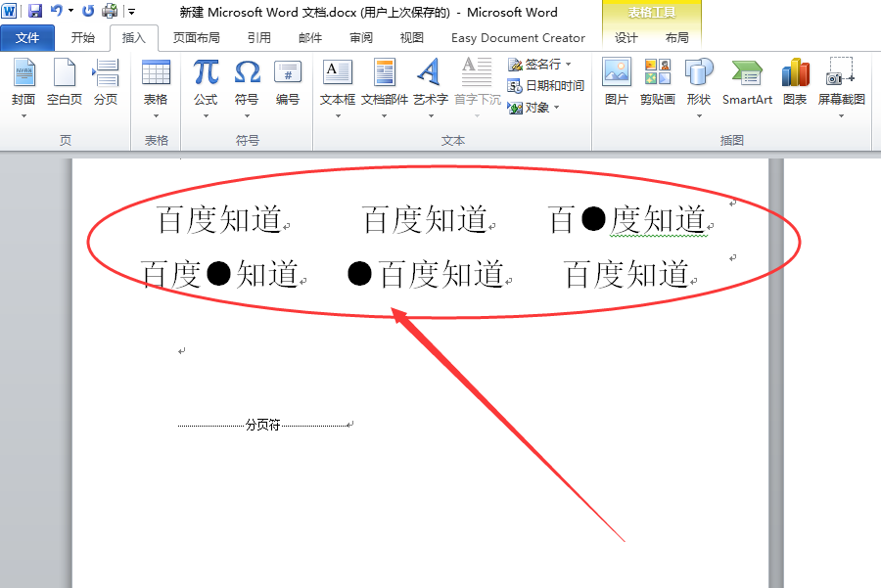The image size is (881, 588).
Task: Open the table tools 设计 (Design) tab
Action: (x=626, y=37)
